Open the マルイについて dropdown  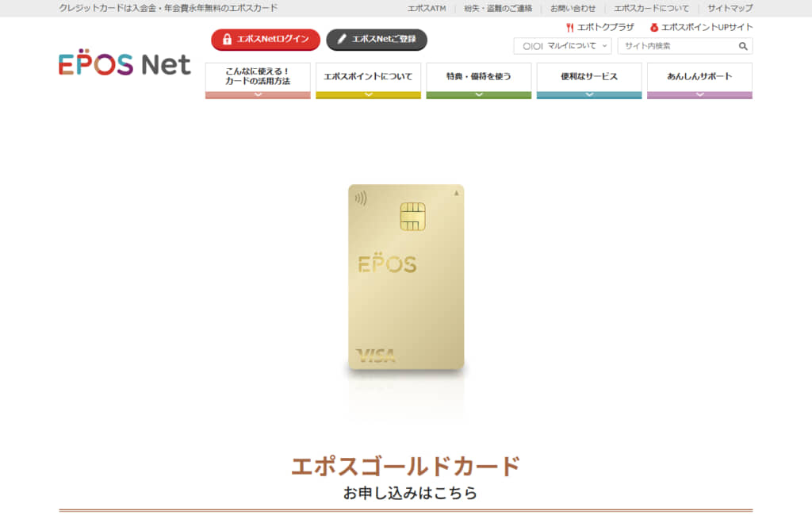[562, 46]
